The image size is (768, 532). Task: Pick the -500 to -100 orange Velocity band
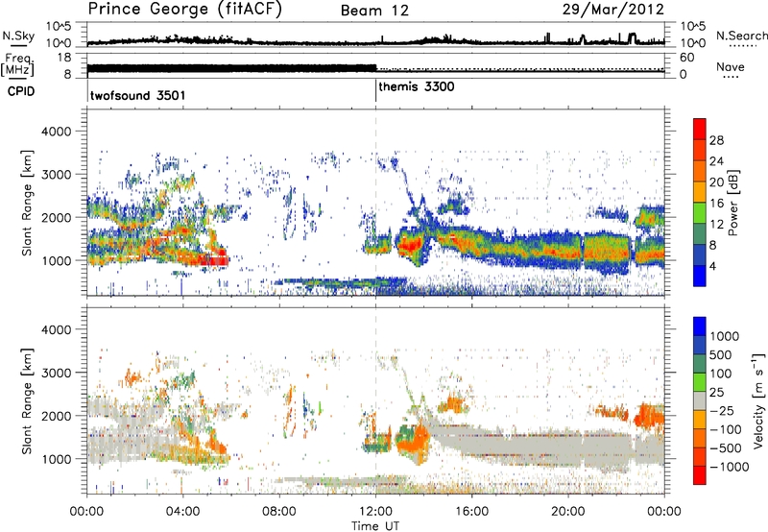[x=700, y=438]
